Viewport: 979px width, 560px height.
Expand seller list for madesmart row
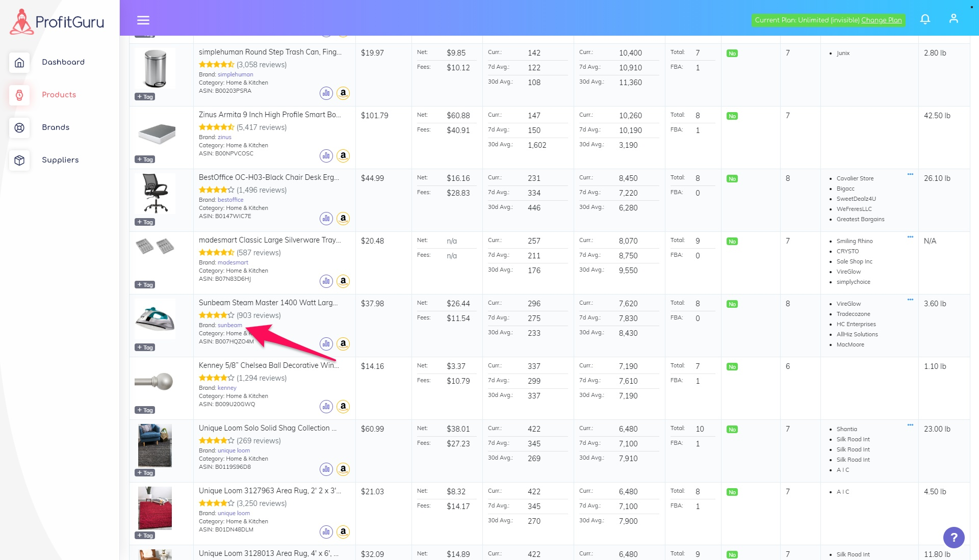(x=910, y=237)
